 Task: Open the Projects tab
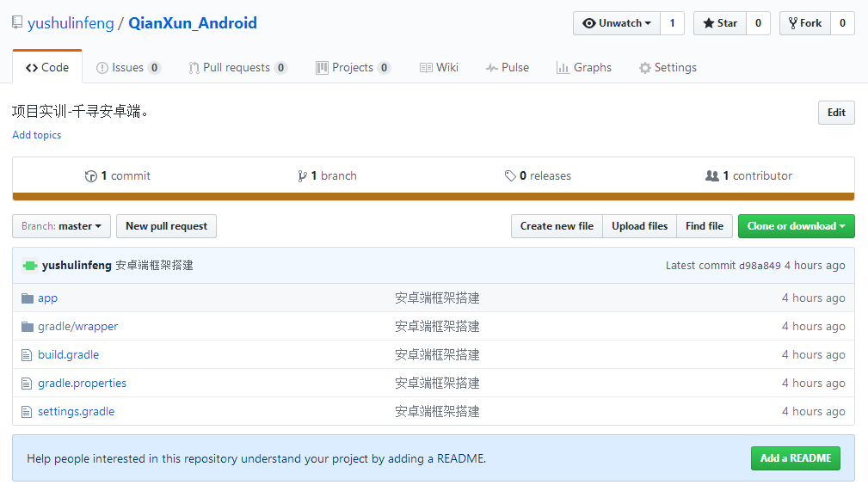(x=354, y=68)
